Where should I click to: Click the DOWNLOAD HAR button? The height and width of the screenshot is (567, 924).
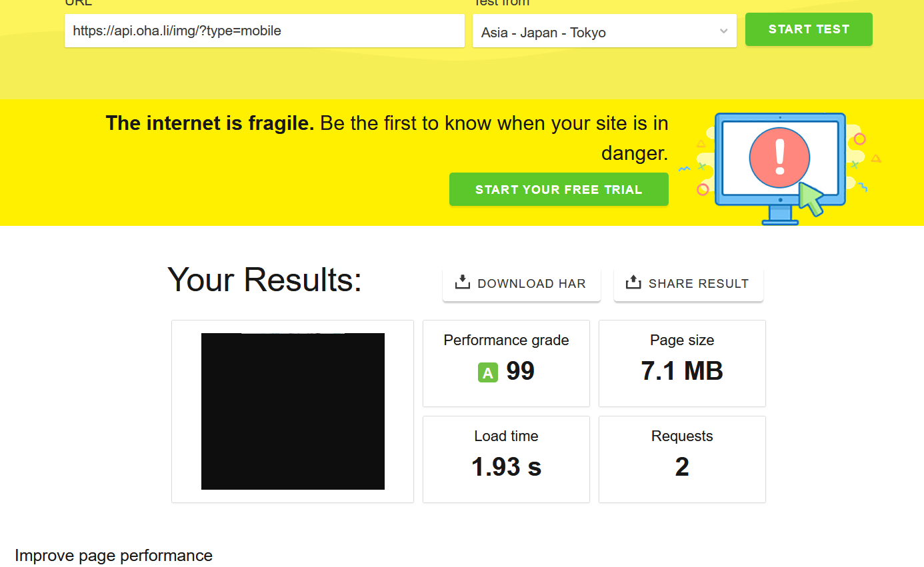click(x=521, y=284)
